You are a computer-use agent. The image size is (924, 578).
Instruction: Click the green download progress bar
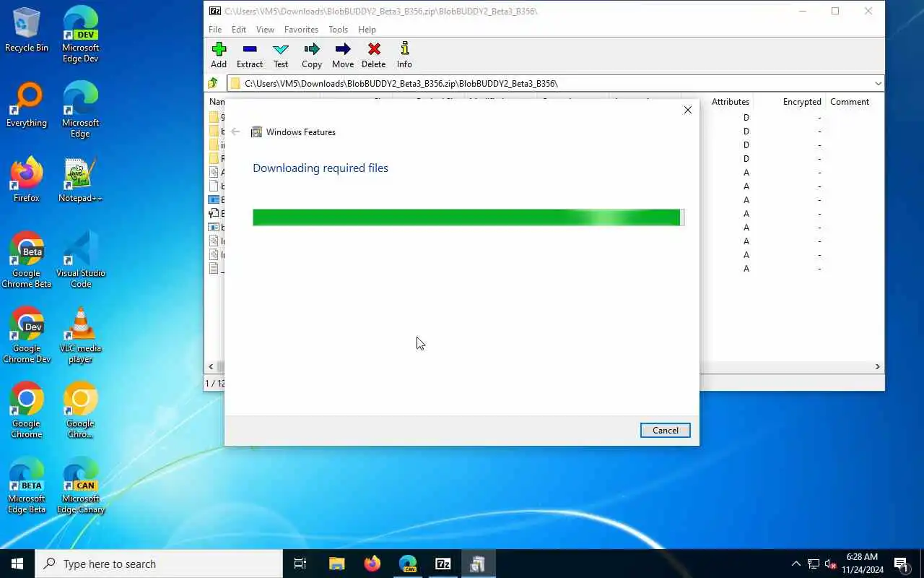coord(468,217)
